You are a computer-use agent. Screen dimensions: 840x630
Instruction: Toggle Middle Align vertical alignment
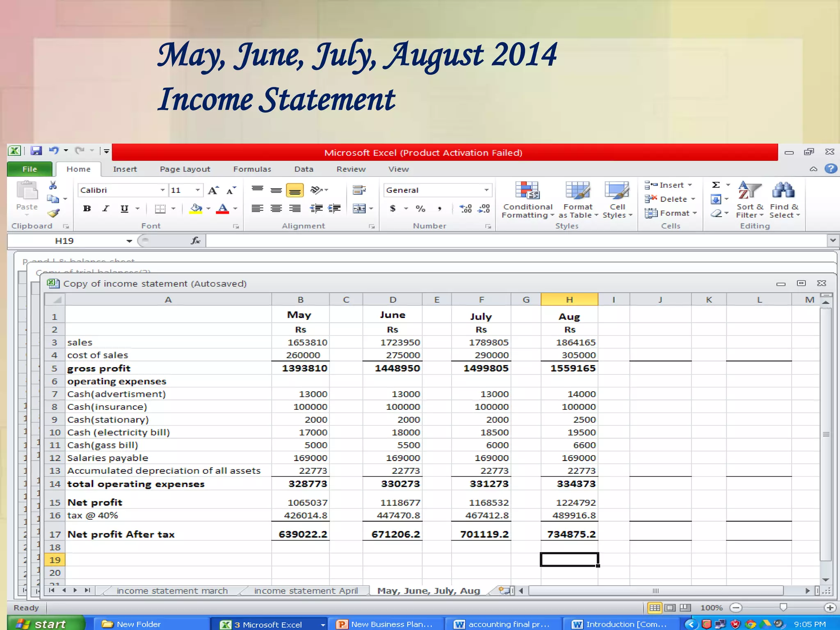pyautogui.click(x=276, y=190)
